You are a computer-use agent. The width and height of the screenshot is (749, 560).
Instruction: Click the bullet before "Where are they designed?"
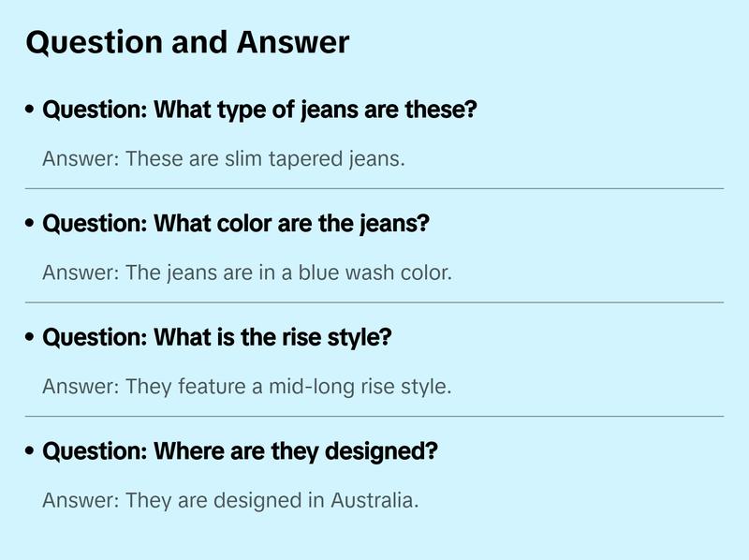(x=31, y=452)
